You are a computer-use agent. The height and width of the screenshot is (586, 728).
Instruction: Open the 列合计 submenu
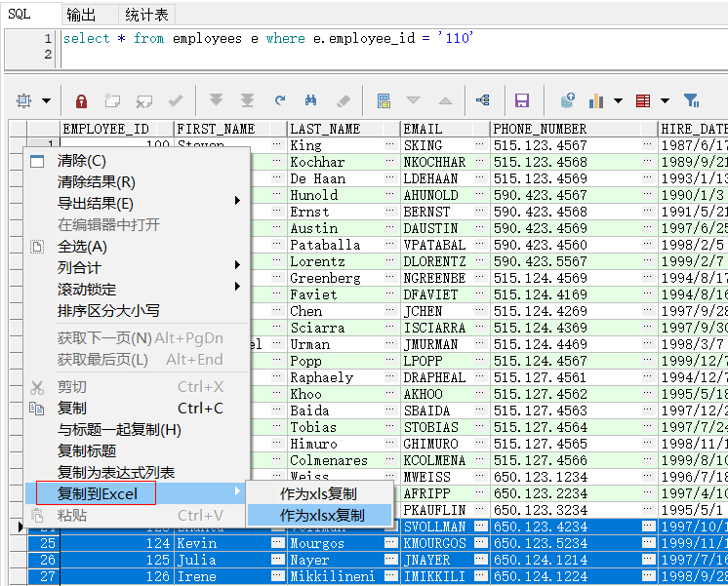[x=135, y=268]
